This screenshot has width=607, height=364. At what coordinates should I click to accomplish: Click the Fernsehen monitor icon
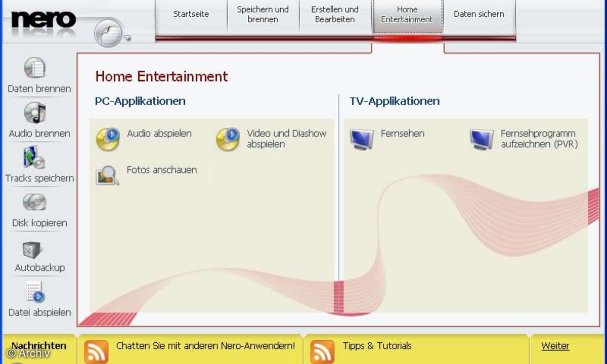pos(362,139)
